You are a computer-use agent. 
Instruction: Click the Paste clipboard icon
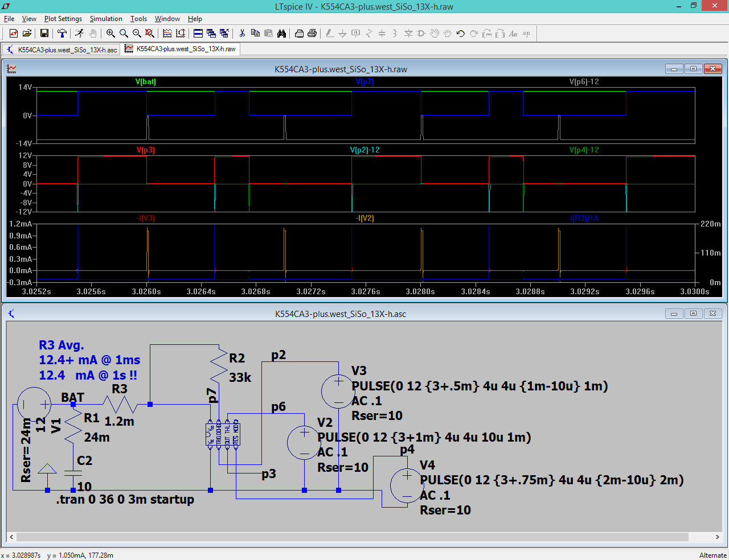pos(268,34)
